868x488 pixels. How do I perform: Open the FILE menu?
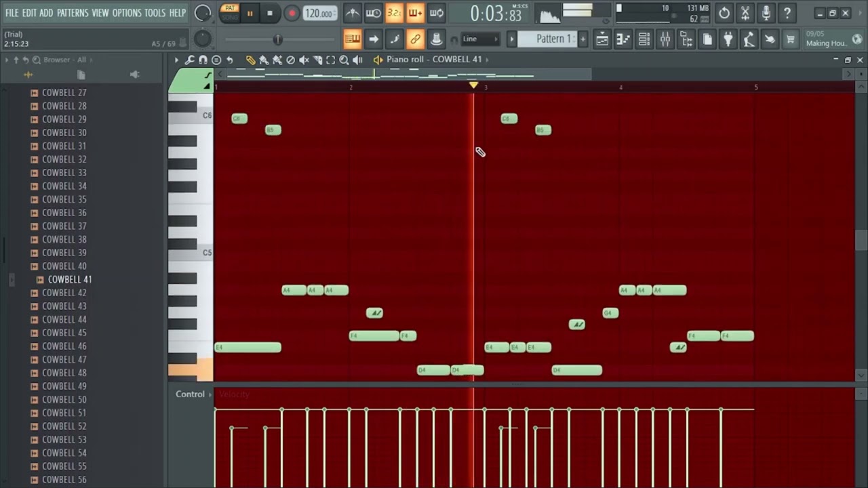pyautogui.click(x=12, y=13)
